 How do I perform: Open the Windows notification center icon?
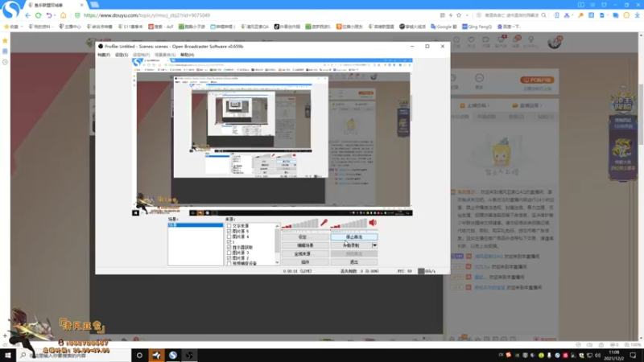coord(634,356)
